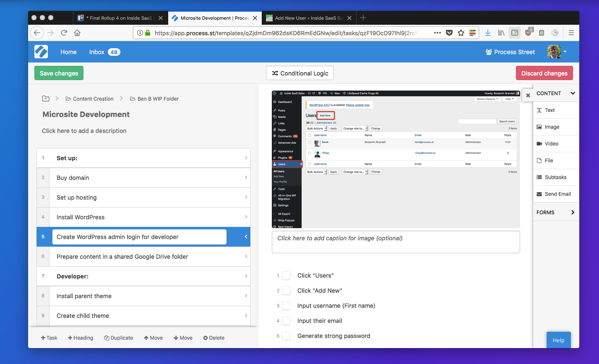
Task: Open Set up hosting task chevron
Action: [x=246, y=198]
